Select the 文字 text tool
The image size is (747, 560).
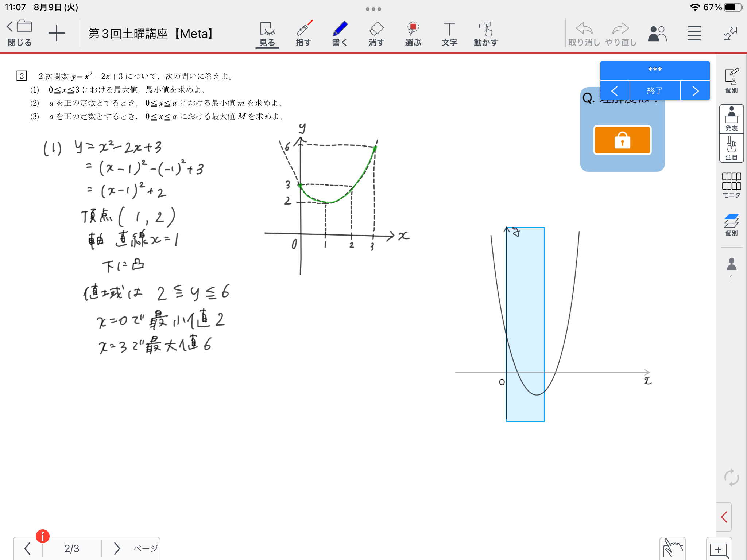(x=449, y=34)
